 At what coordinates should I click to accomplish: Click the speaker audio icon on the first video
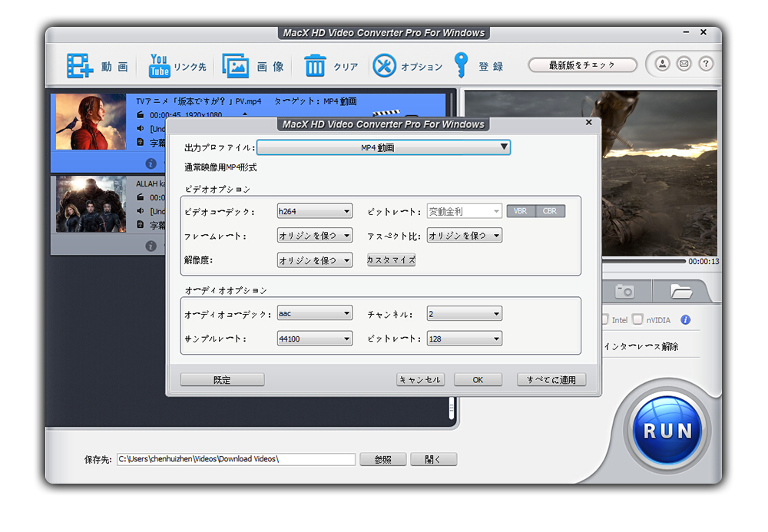click(x=140, y=128)
